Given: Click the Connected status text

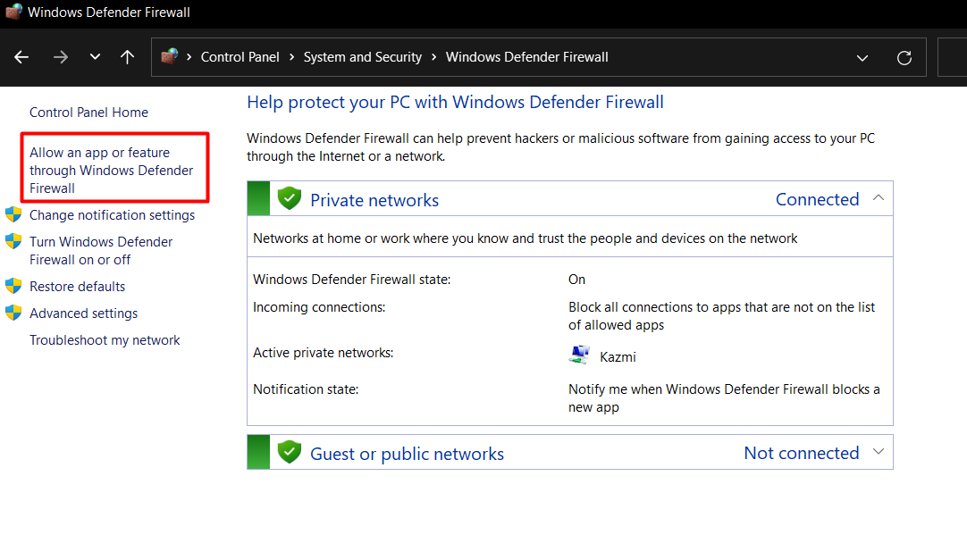Looking at the screenshot, I should click(x=817, y=199).
